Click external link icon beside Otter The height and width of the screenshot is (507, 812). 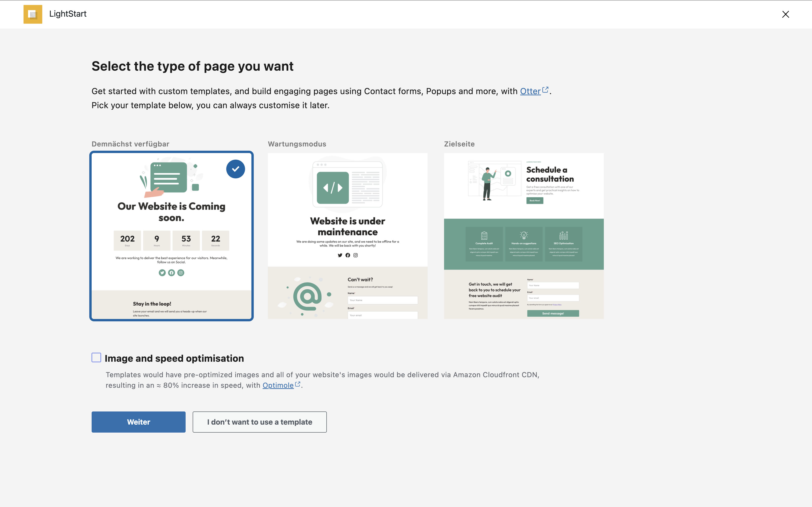click(545, 90)
